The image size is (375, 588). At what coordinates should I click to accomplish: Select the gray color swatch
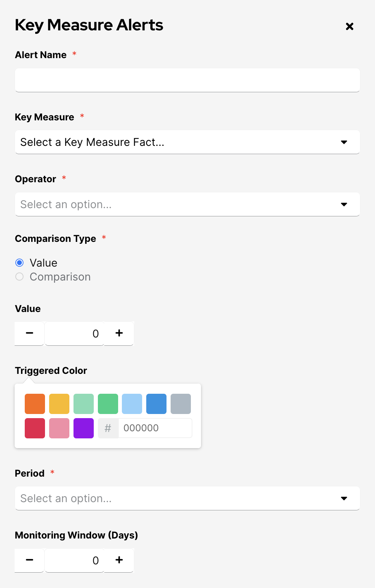tap(181, 404)
